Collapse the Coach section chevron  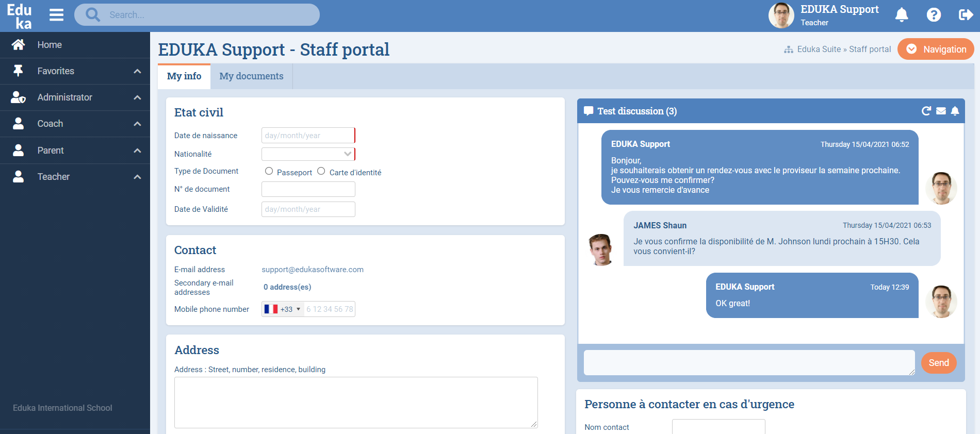137,124
